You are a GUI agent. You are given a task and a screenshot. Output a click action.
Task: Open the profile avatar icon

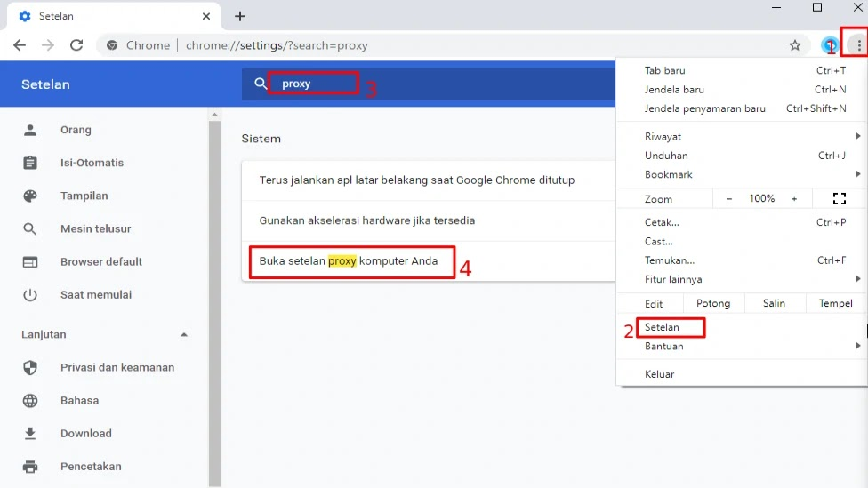tap(829, 45)
